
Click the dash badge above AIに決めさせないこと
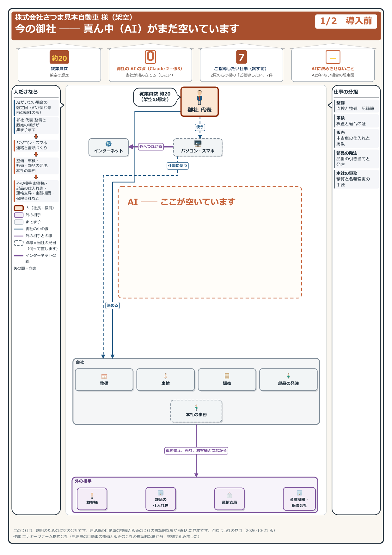click(x=333, y=57)
